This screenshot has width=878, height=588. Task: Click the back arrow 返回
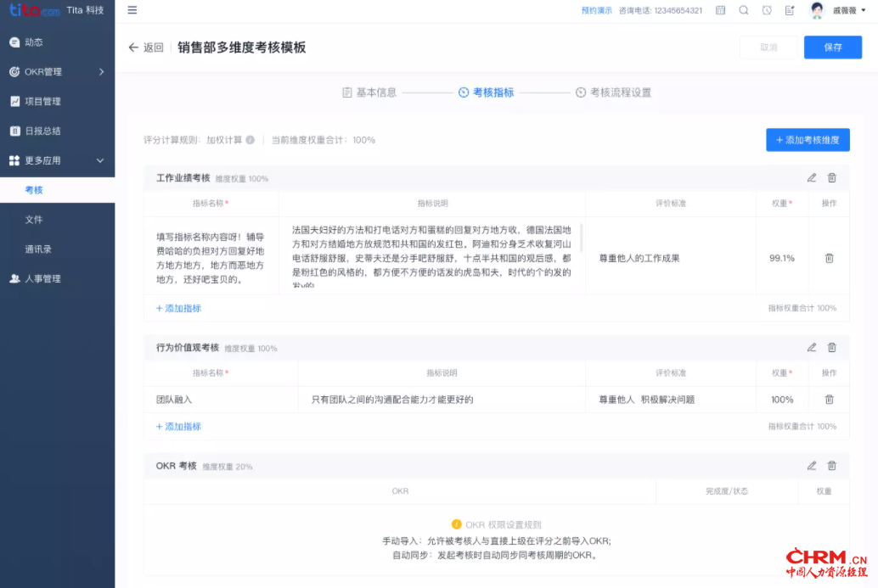coord(145,48)
